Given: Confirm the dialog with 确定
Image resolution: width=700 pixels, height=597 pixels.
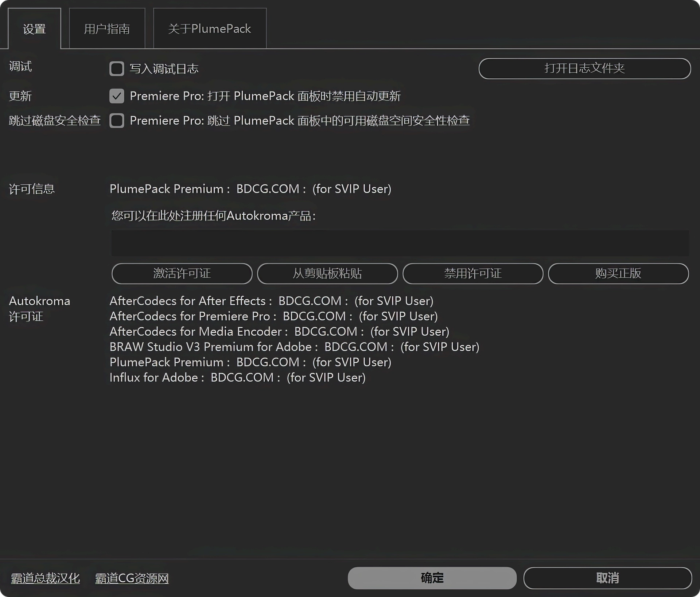Looking at the screenshot, I should pyautogui.click(x=432, y=578).
